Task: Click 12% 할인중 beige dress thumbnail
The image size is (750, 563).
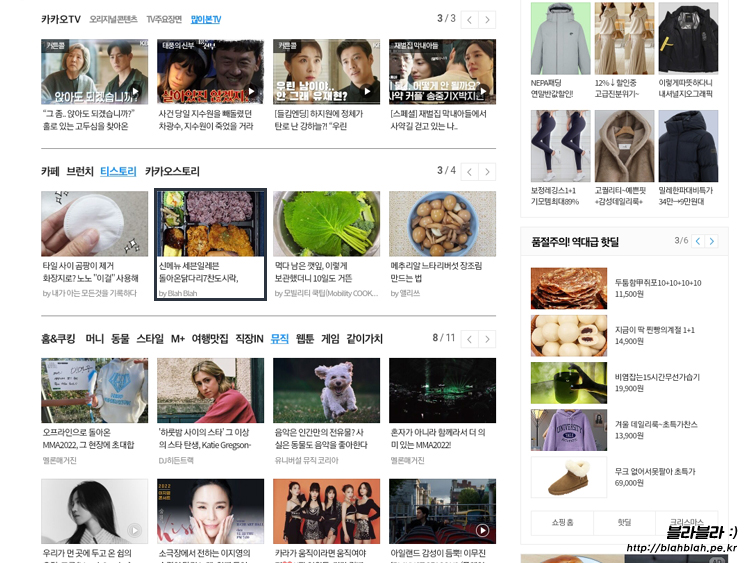Action: pyautogui.click(x=625, y=38)
